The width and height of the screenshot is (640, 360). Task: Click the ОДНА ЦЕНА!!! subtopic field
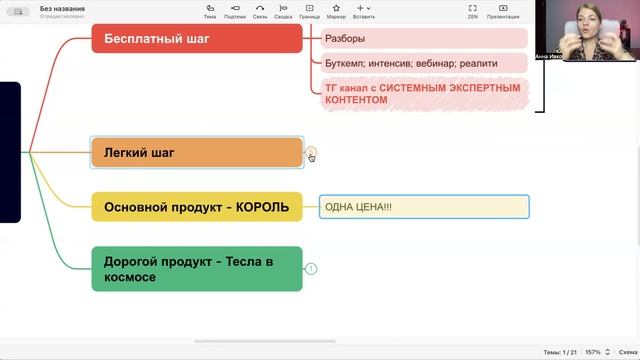point(424,207)
